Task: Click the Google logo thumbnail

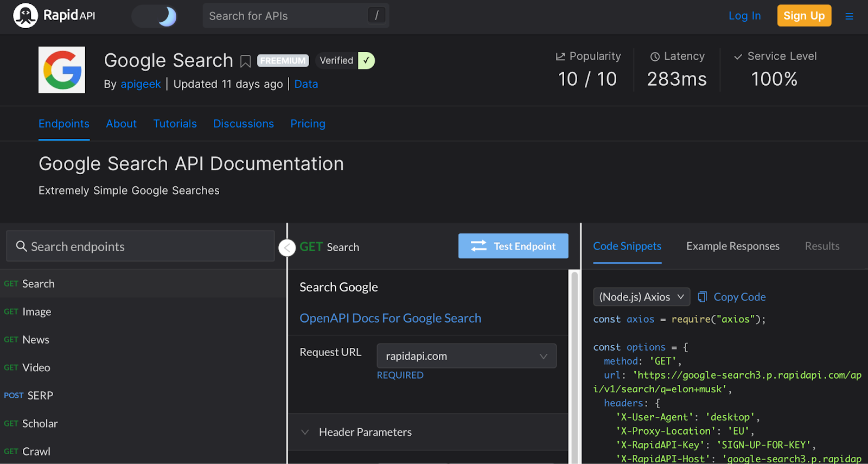Action: click(x=62, y=70)
